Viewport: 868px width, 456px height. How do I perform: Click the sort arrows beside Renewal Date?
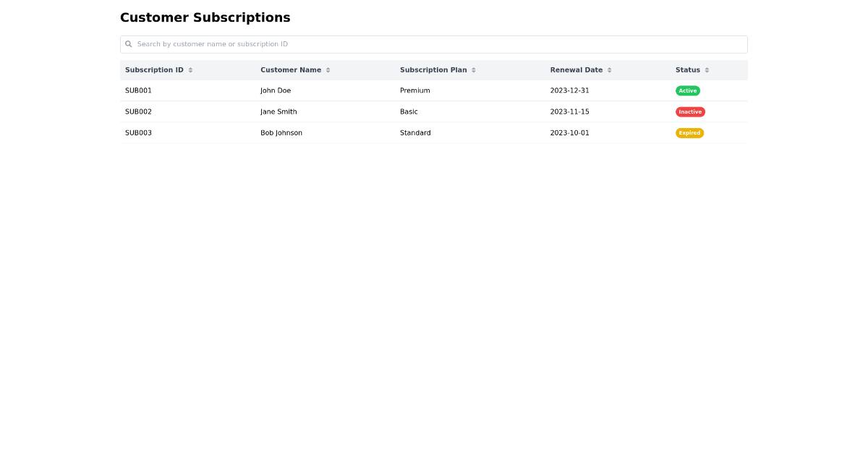click(610, 69)
